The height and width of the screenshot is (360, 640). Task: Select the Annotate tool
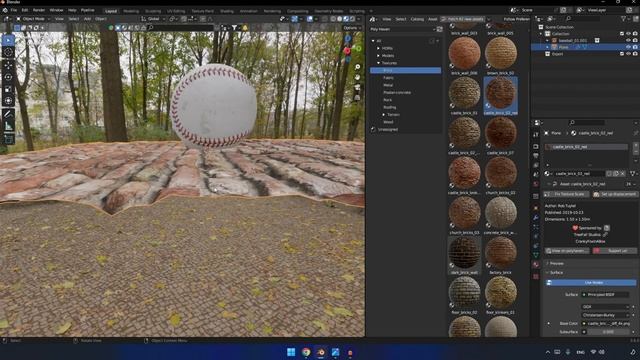tap(8, 114)
